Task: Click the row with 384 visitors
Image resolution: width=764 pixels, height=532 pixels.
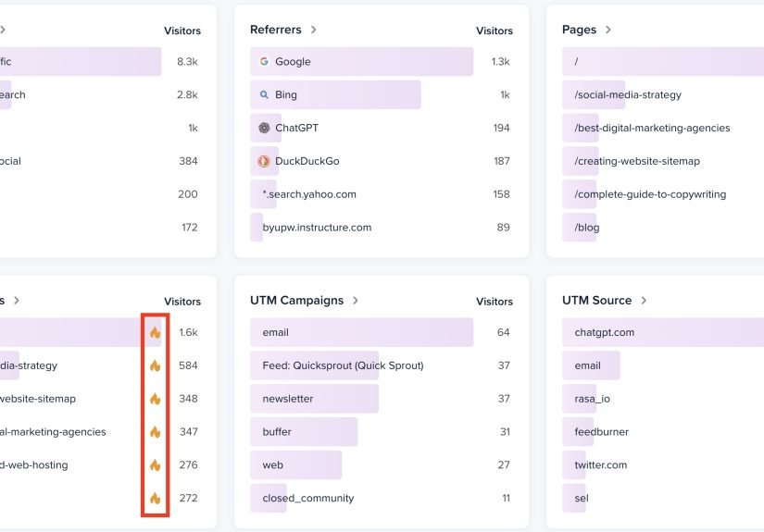Action: (x=100, y=161)
